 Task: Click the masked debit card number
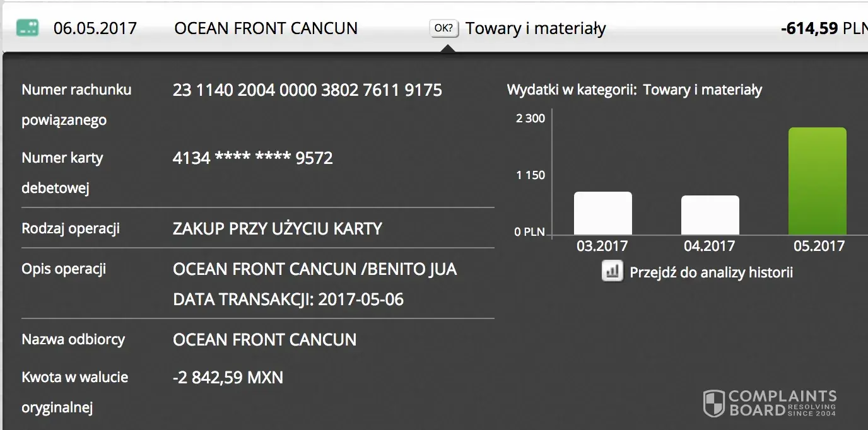(x=252, y=158)
